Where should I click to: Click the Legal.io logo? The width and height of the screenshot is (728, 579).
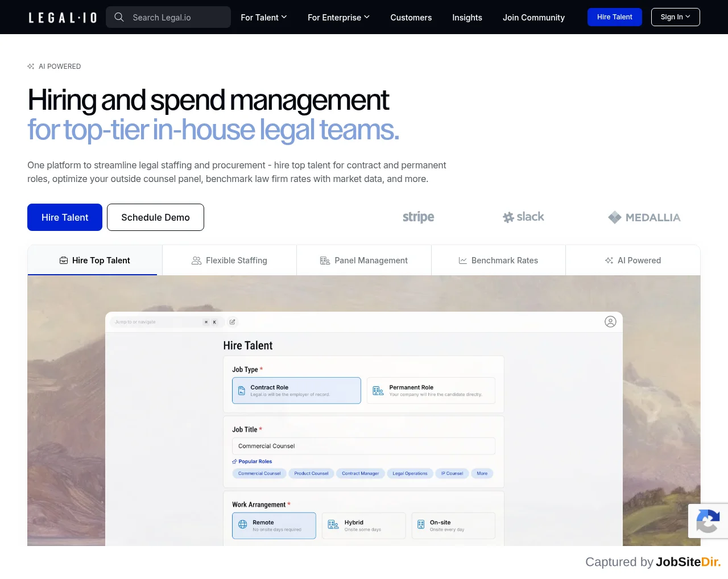(x=63, y=18)
